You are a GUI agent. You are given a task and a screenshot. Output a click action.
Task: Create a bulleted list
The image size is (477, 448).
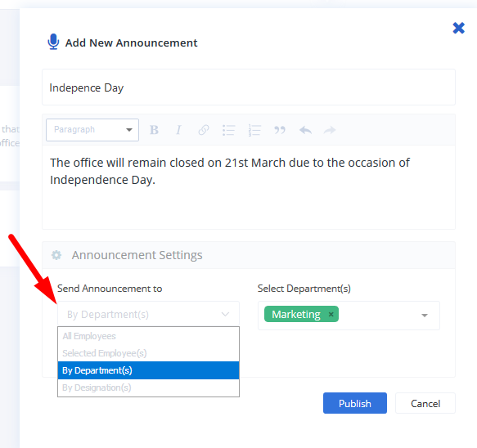click(x=228, y=130)
